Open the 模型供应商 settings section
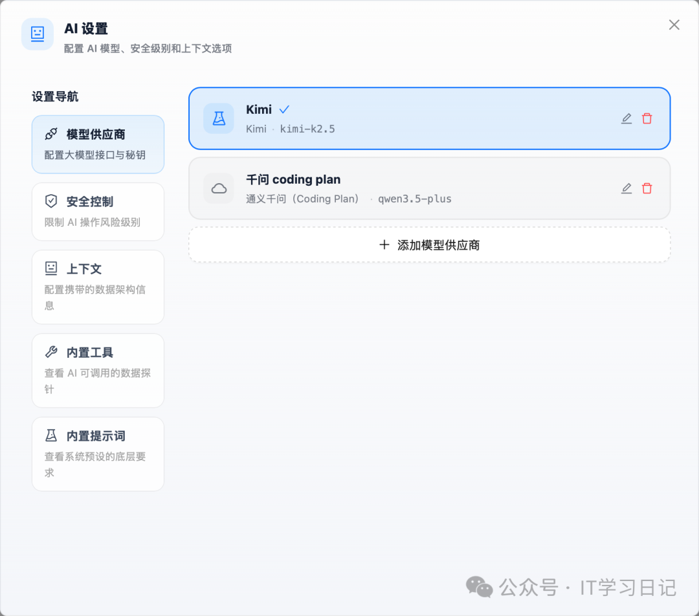Screen dimensions: 699x616 click(98, 144)
